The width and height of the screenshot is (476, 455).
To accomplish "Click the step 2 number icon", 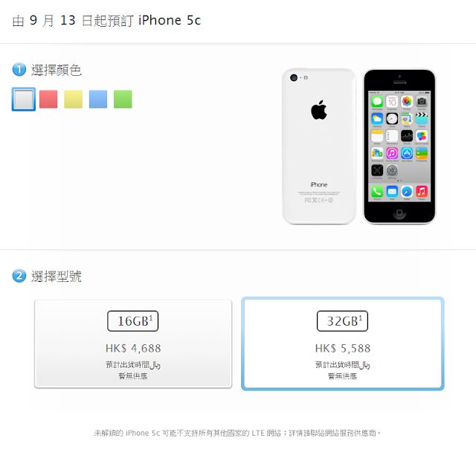I will [x=19, y=276].
